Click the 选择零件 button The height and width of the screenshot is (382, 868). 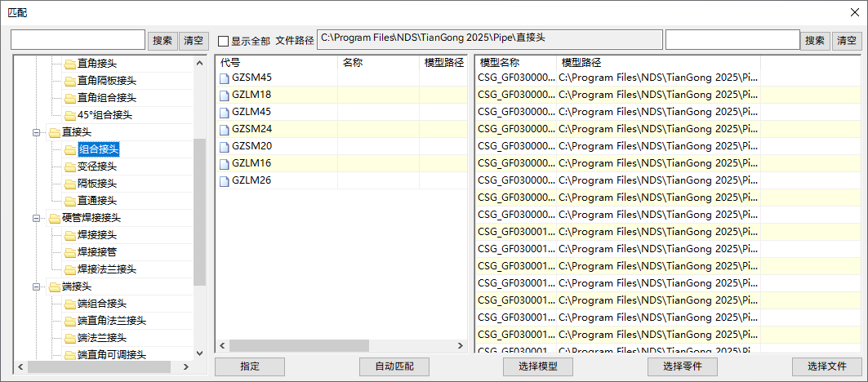682,366
